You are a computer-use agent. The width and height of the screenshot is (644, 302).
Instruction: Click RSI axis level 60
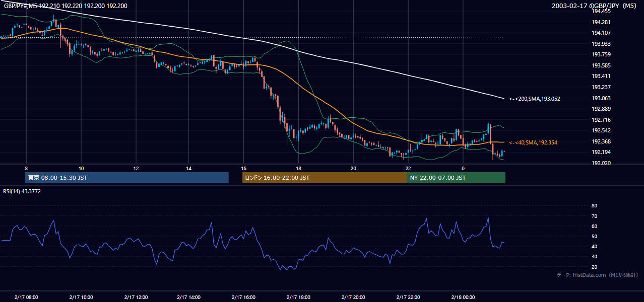pyautogui.click(x=594, y=226)
